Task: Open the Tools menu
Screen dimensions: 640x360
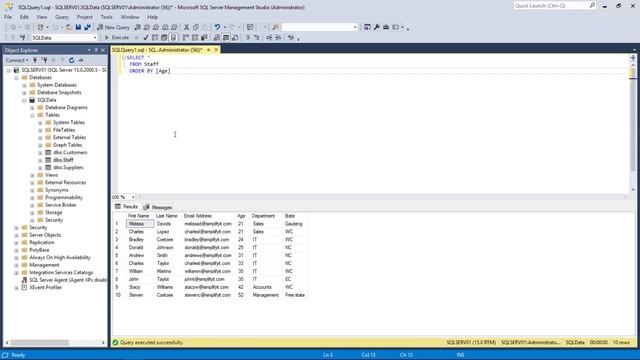Action: [x=106, y=17]
